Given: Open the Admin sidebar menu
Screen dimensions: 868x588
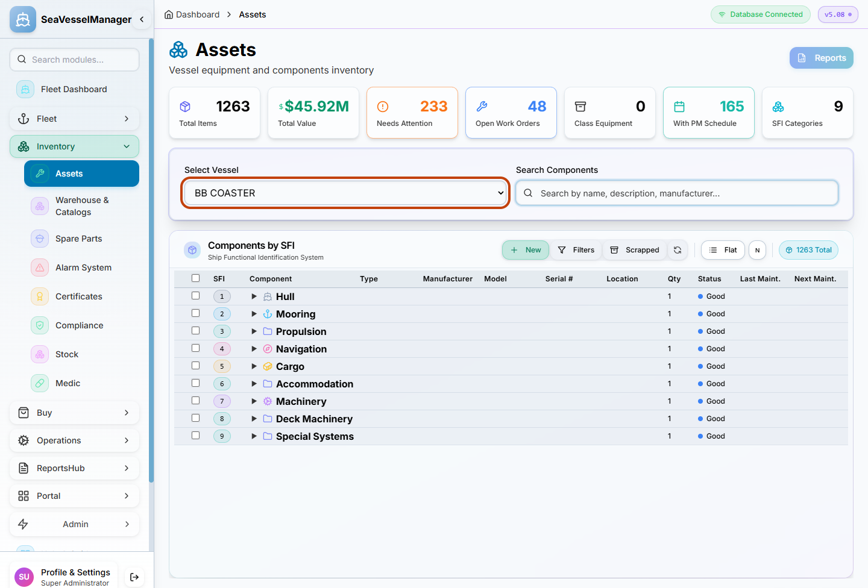Looking at the screenshot, I should 74,524.
